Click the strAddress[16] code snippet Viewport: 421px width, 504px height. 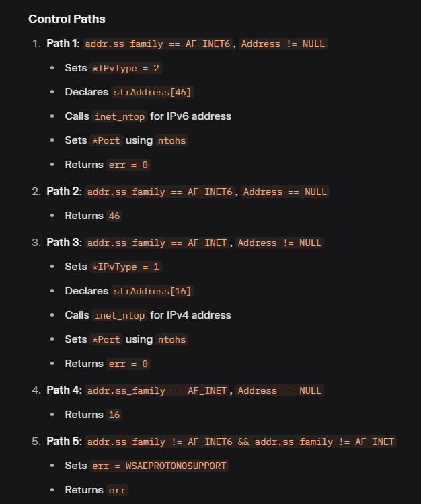152,291
